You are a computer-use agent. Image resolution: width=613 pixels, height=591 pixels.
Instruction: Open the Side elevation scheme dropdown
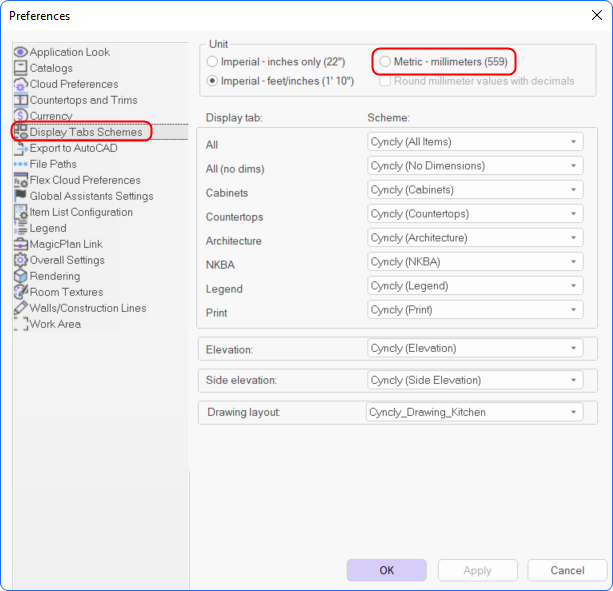point(475,380)
